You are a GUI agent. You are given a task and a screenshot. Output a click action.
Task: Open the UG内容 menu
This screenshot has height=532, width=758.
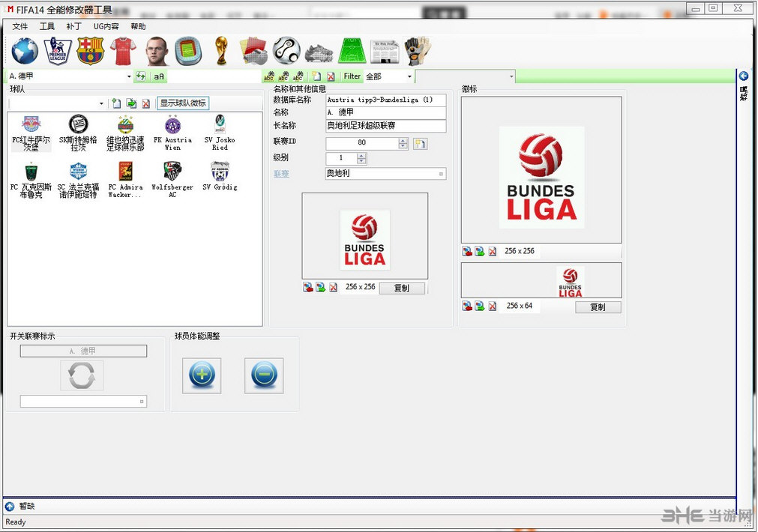[x=106, y=26]
